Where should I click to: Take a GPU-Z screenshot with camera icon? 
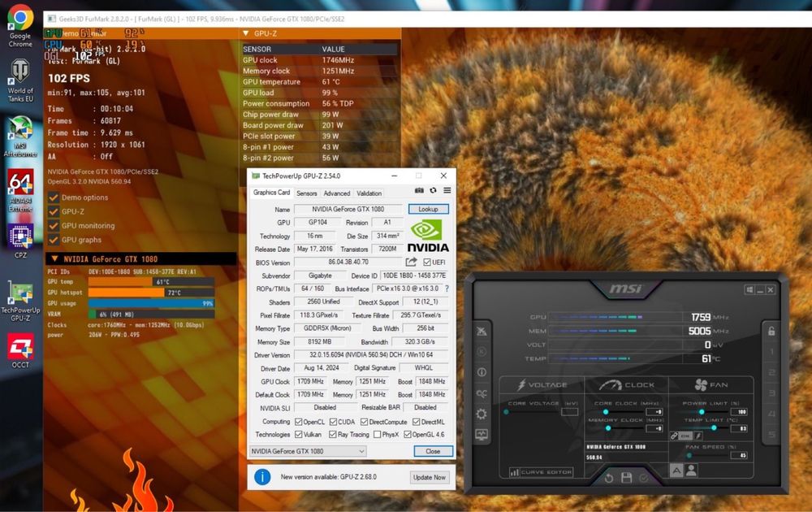[419, 191]
